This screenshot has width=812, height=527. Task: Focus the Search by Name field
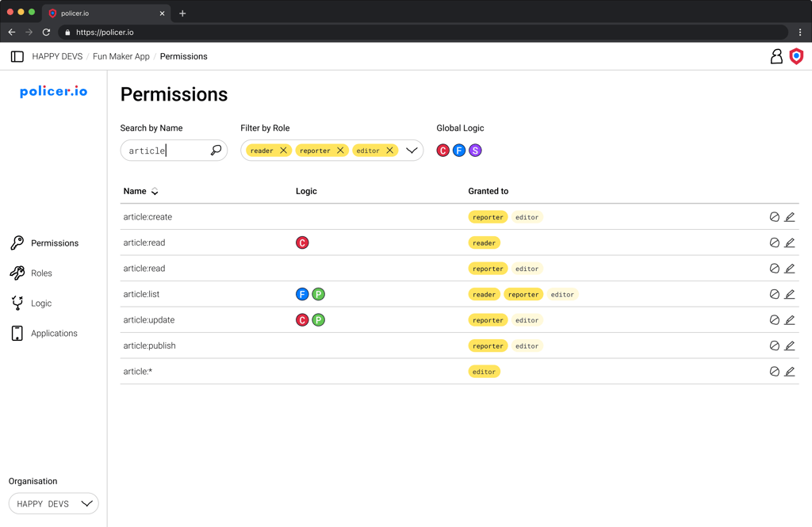point(174,150)
